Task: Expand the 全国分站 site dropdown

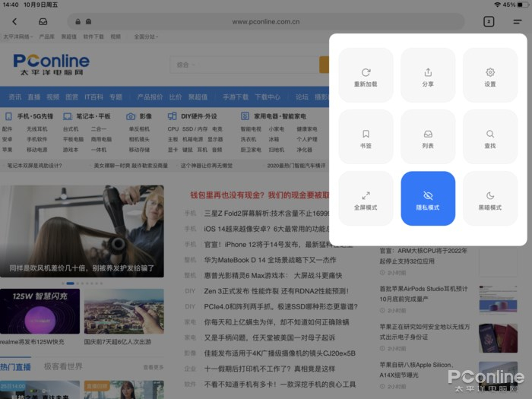Action: pyautogui.click(x=145, y=36)
